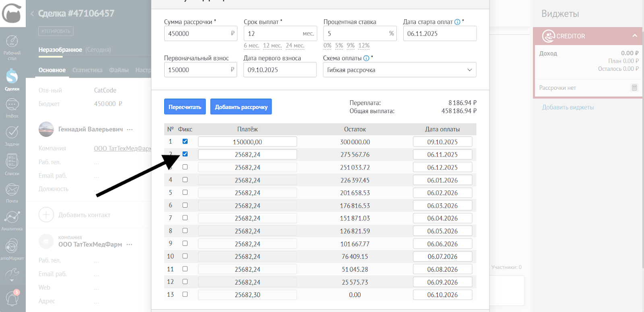Uncheck the Фикс checkbox for payment 1
Image resolution: width=644 pixels, height=312 pixels.
click(185, 141)
